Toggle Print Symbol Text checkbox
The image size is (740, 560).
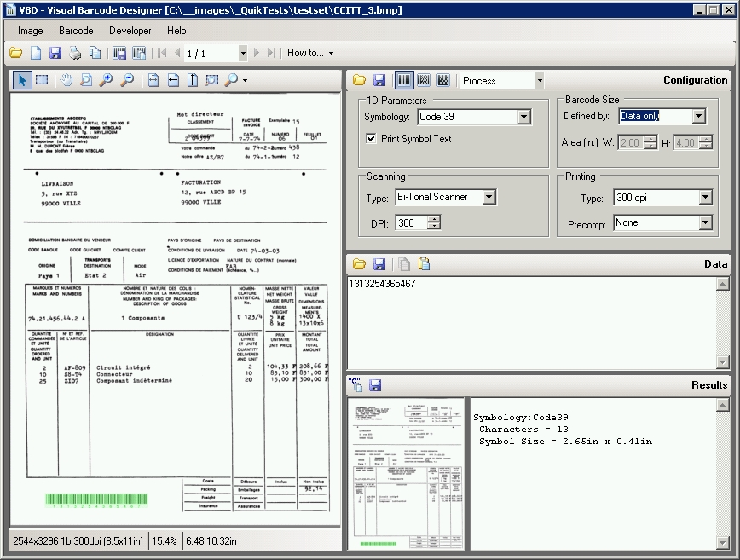[x=371, y=138]
